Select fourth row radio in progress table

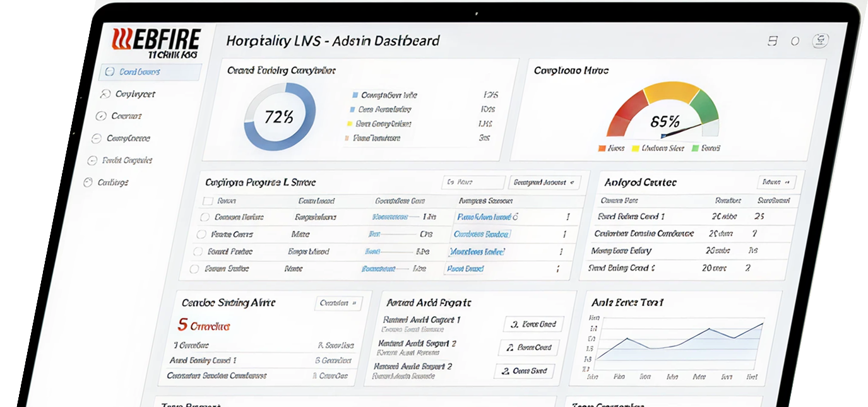click(x=194, y=269)
